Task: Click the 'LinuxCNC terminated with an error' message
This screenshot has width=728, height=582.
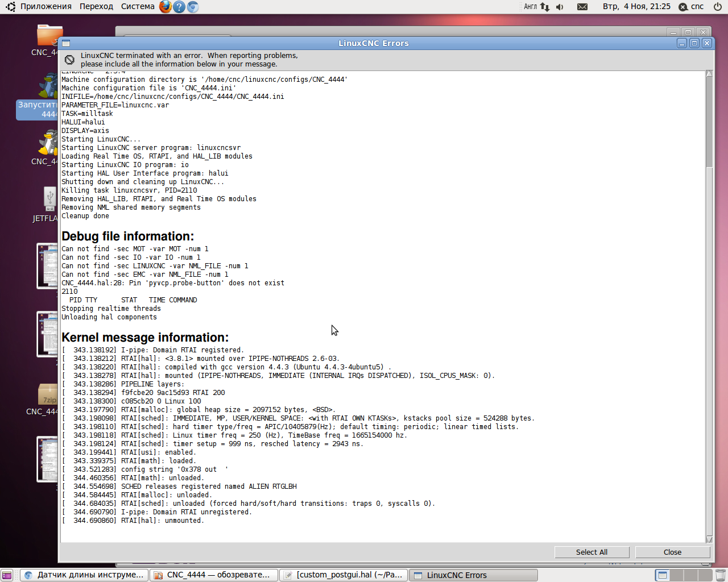Action: point(189,60)
